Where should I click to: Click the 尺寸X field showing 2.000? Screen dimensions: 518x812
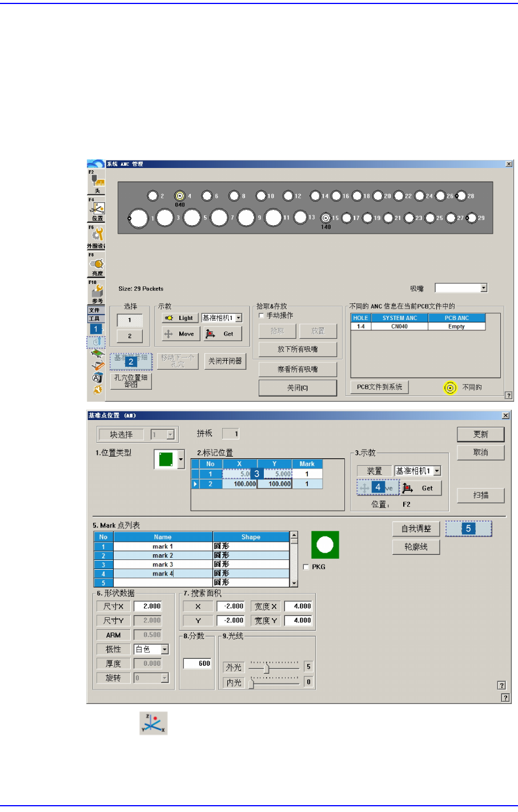148,606
